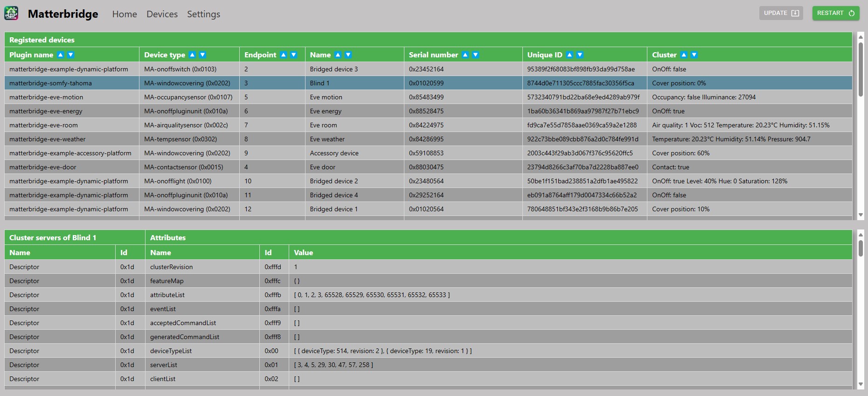Click the acceptedCommandList attribute row
The image size is (868, 396).
click(428, 323)
